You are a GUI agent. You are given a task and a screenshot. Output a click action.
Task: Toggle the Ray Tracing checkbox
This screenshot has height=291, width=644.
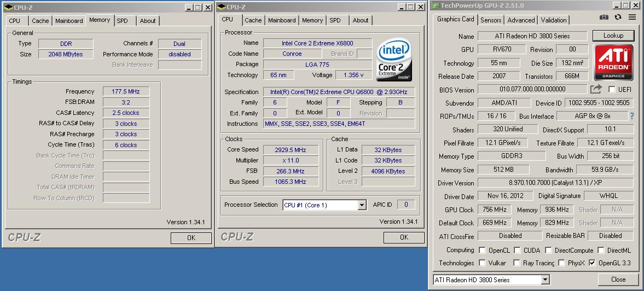click(517, 263)
